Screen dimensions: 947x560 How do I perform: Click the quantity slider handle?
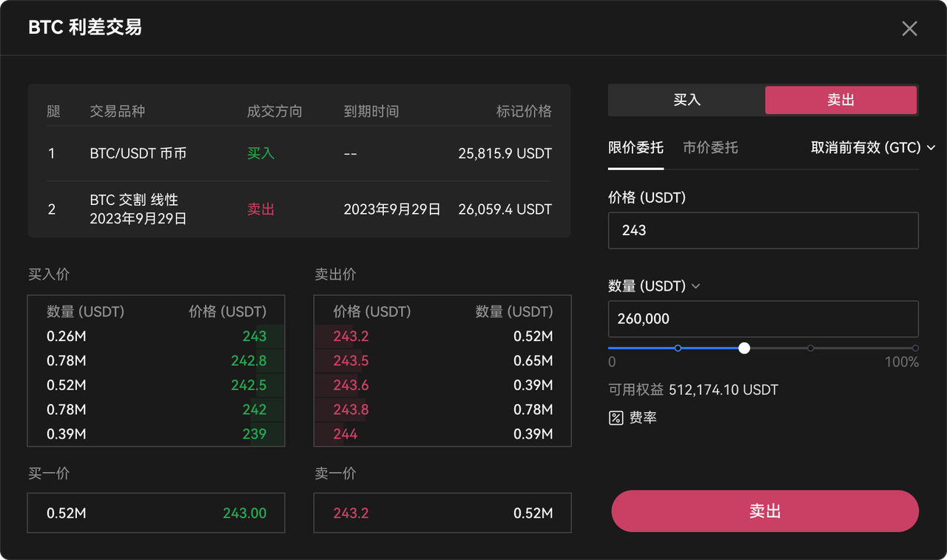744,348
